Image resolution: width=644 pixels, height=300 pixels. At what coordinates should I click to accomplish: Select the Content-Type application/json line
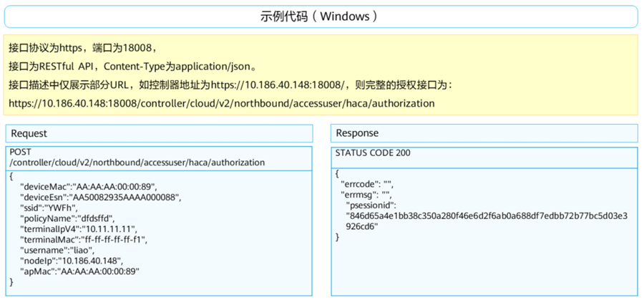(x=132, y=67)
